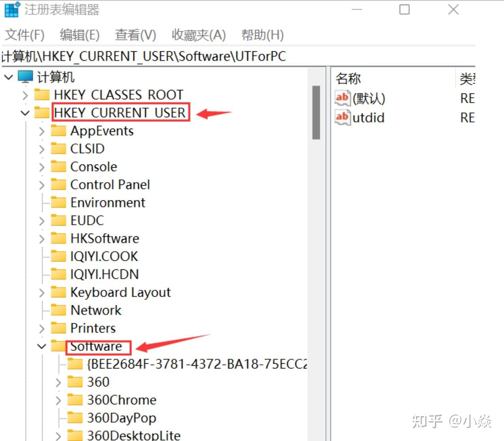Collapse the Software key chevron
504x441 pixels.
click(42, 346)
